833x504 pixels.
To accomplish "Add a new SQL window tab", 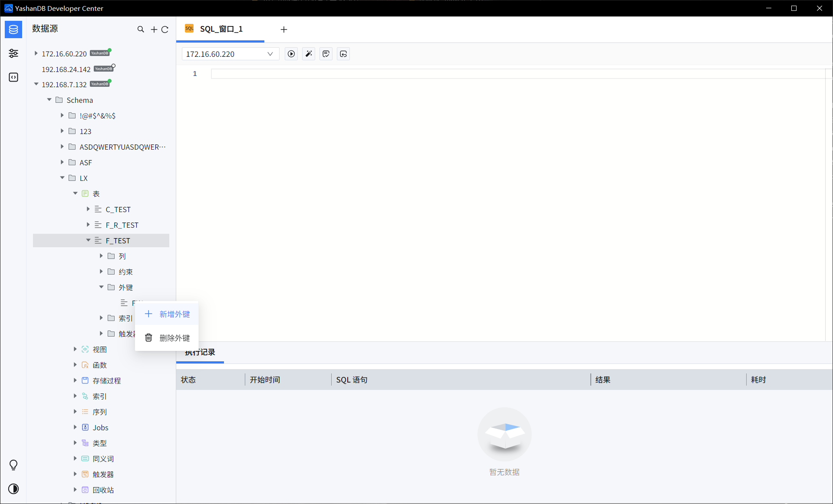I will [284, 29].
